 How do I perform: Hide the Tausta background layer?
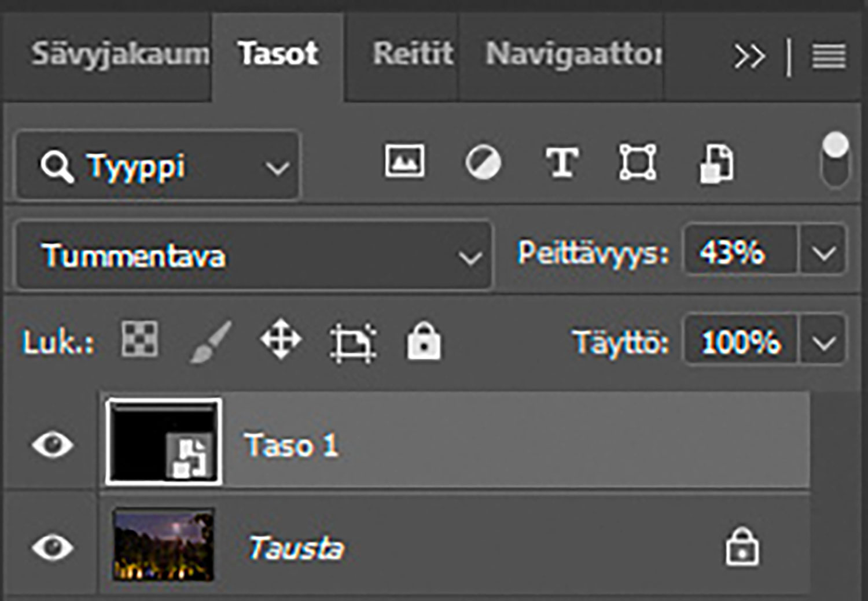point(53,547)
